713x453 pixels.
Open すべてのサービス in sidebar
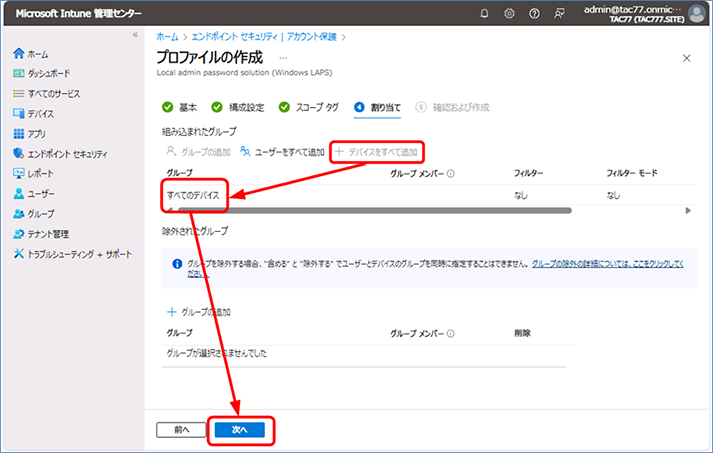pyautogui.click(x=47, y=94)
